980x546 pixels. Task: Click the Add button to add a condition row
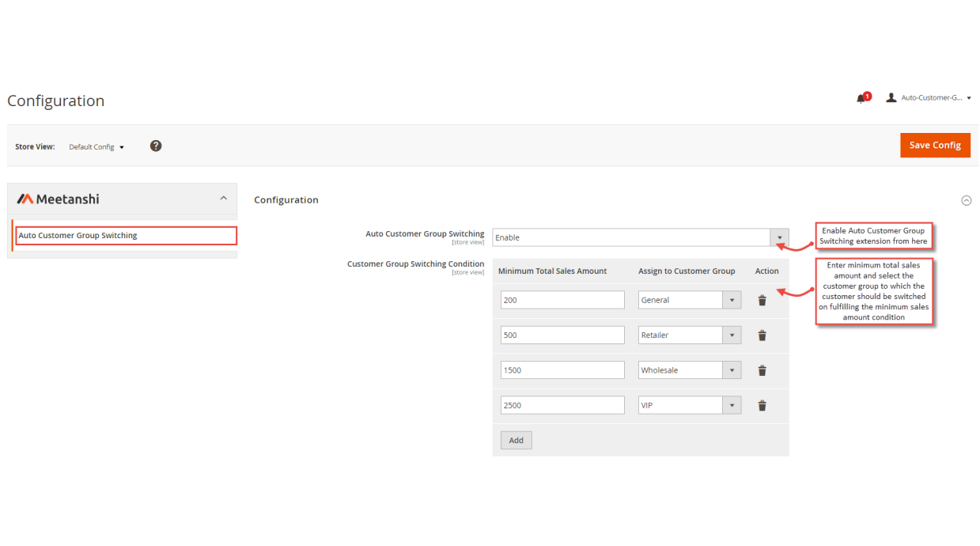516,440
